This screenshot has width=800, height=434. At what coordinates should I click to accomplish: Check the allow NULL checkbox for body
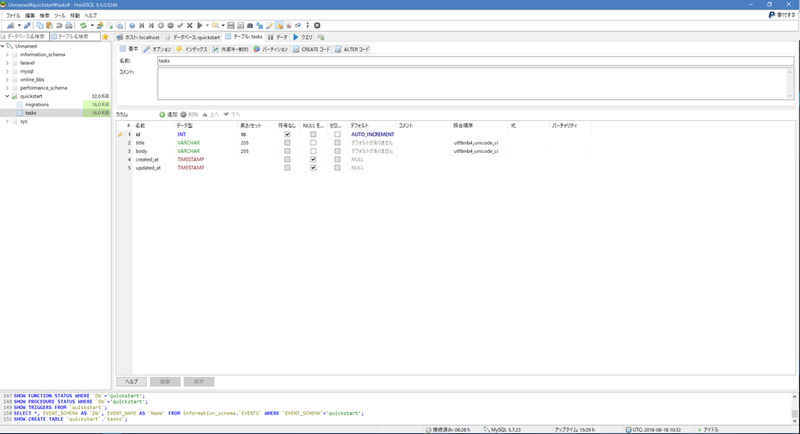pyautogui.click(x=313, y=151)
